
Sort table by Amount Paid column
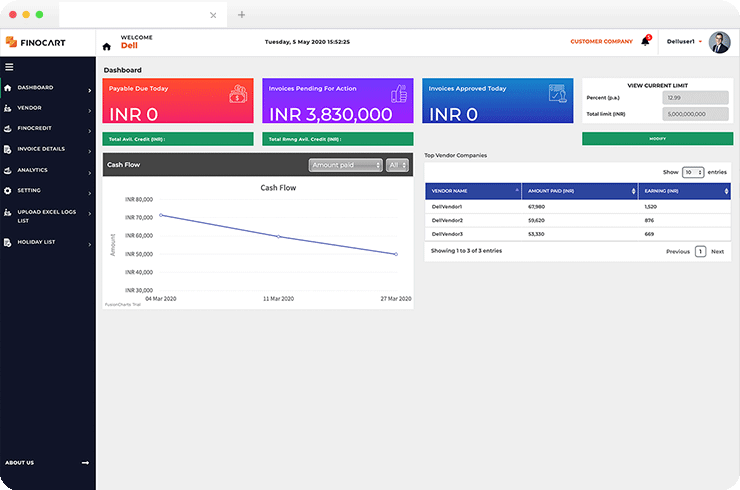click(580, 191)
